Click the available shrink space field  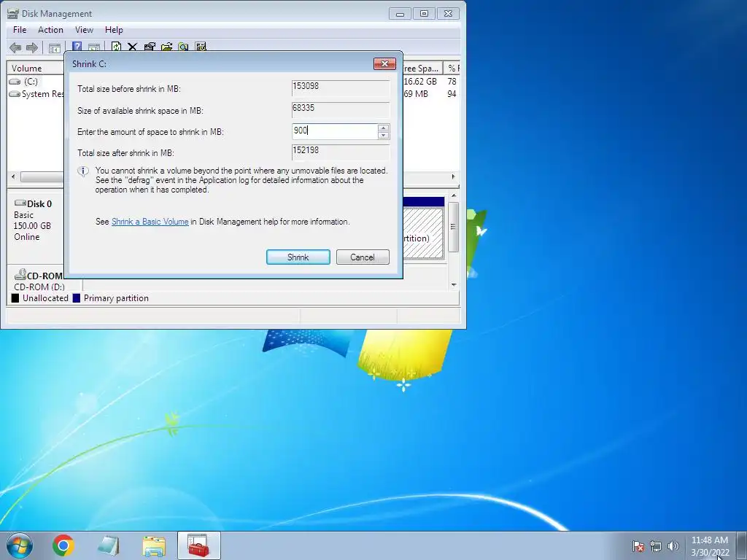[340, 110]
